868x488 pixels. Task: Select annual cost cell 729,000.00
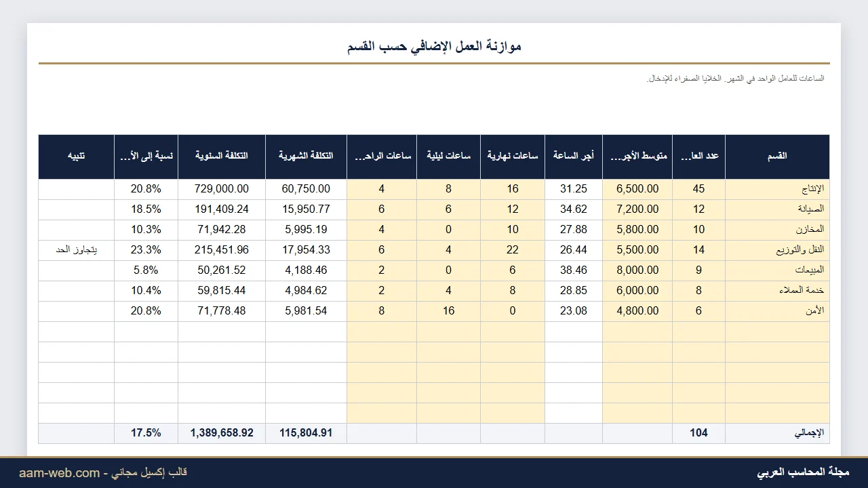tap(222, 189)
